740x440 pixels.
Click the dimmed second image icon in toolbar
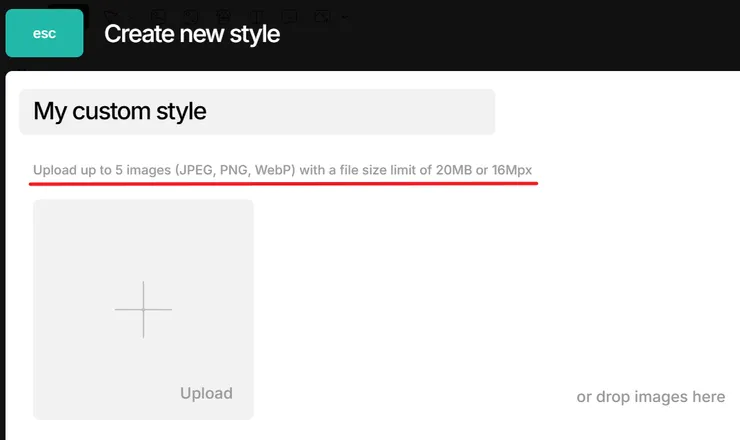point(192,16)
